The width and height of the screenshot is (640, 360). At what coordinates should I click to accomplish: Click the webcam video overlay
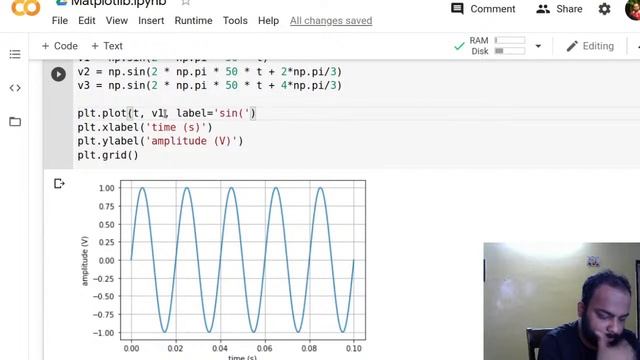(562, 301)
